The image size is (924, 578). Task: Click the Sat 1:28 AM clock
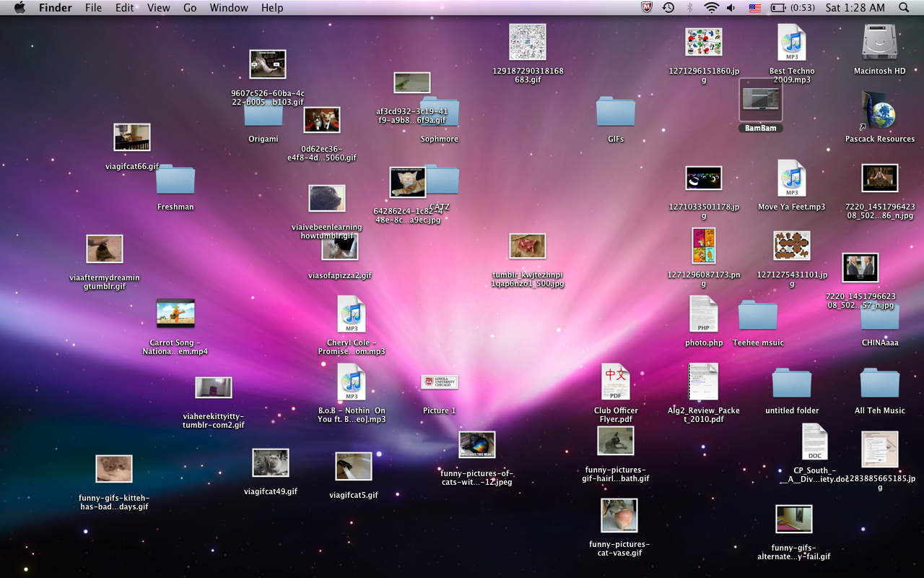pyautogui.click(x=855, y=8)
